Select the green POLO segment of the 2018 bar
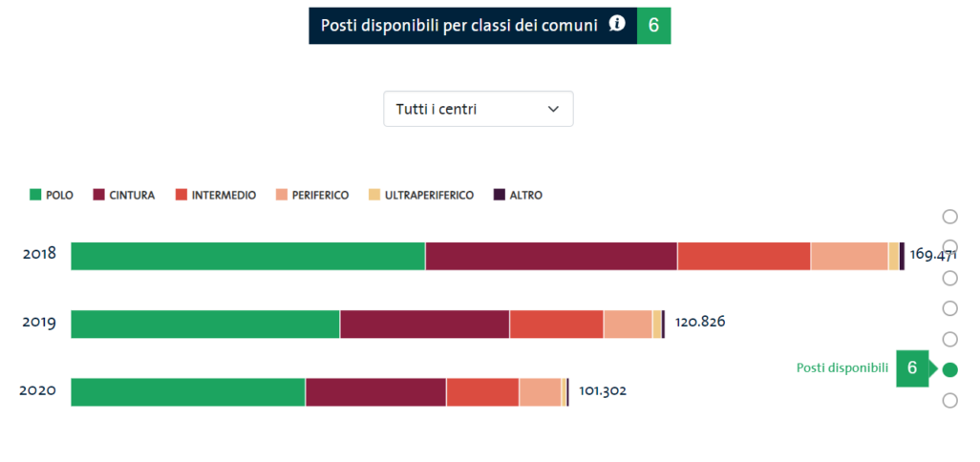The height and width of the screenshot is (462, 980). click(x=247, y=256)
